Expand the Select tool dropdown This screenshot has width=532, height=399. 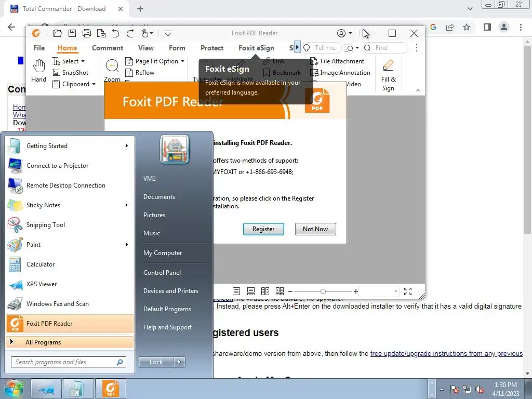pyautogui.click(x=83, y=61)
